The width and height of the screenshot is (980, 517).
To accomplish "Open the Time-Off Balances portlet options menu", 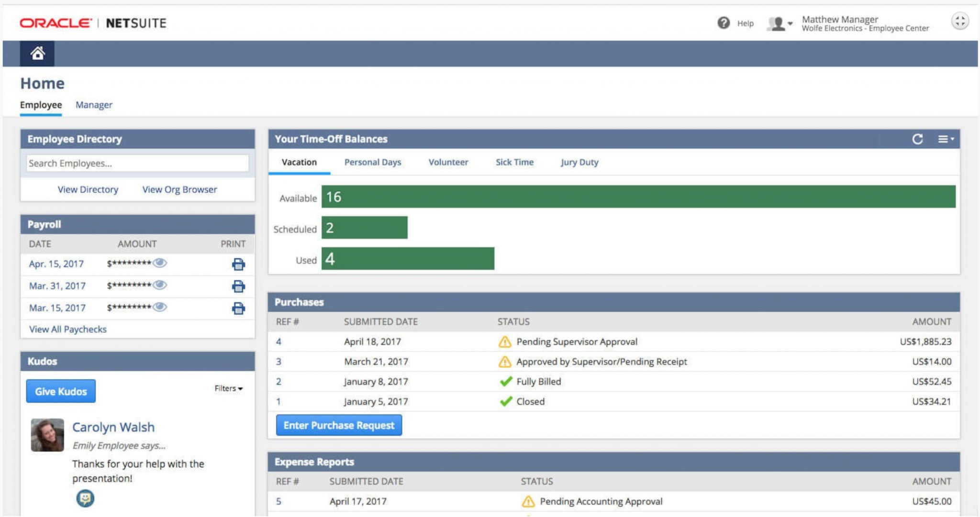I will (x=944, y=139).
